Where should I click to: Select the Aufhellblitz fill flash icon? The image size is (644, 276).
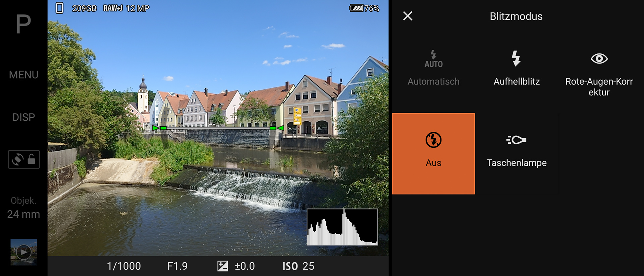(516, 59)
